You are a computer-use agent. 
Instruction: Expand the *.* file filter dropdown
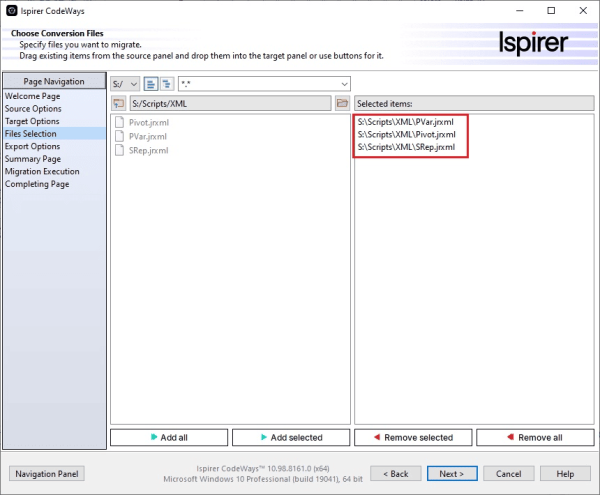(x=343, y=83)
